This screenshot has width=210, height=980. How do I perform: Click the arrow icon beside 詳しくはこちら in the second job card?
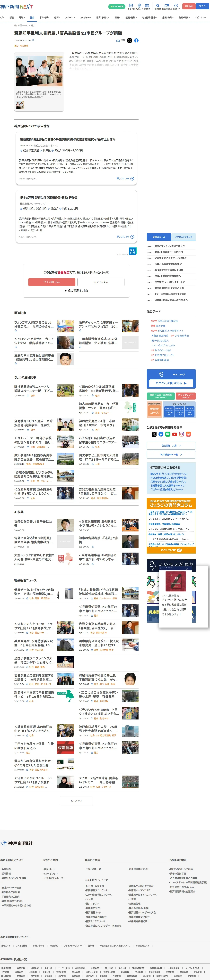click(x=132, y=237)
